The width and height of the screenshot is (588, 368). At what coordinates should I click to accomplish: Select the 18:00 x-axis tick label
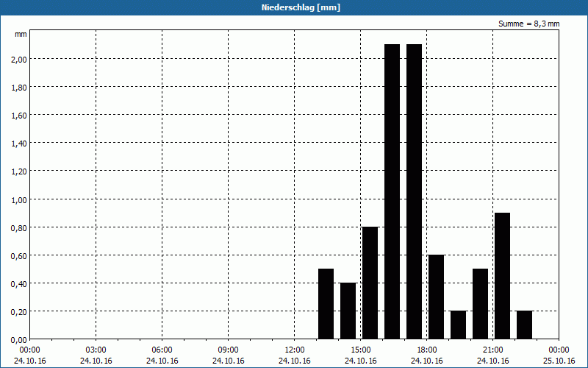point(426,350)
